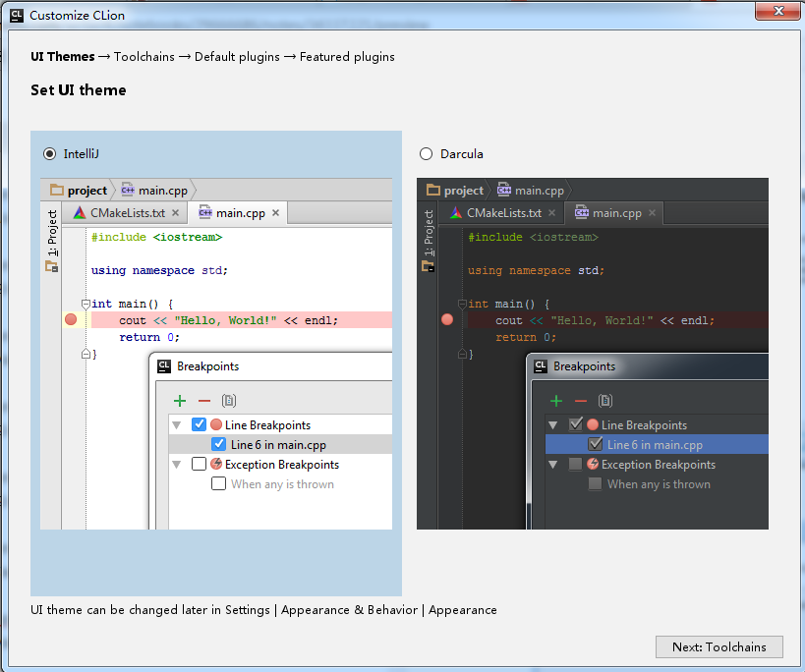Toggle When any is thrown checkbox, Darcula preview
805x672 pixels.
point(595,483)
